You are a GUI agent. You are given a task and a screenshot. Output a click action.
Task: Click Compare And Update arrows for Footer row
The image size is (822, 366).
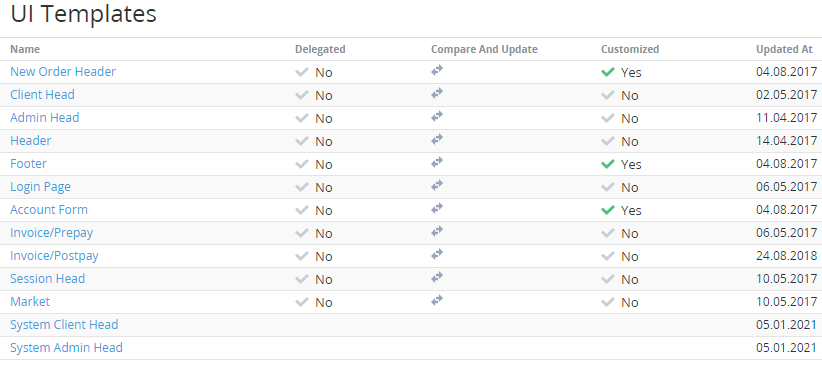tap(437, 163)
